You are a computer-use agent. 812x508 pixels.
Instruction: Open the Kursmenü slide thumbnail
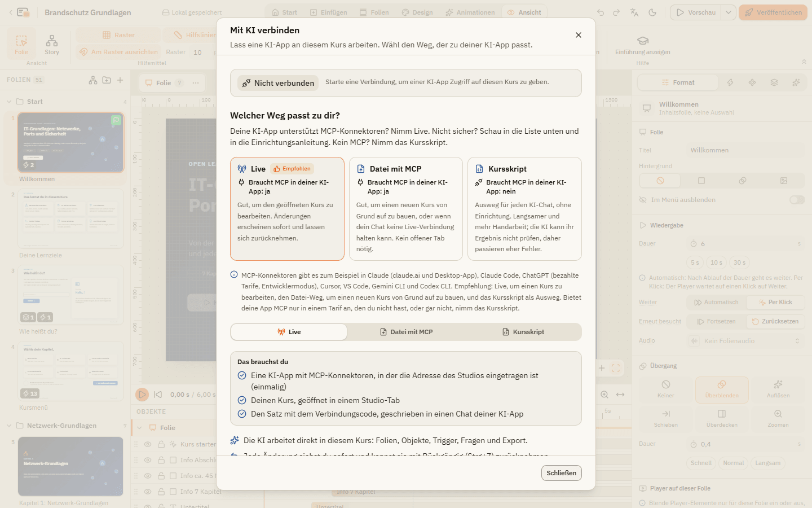[70, 371]
